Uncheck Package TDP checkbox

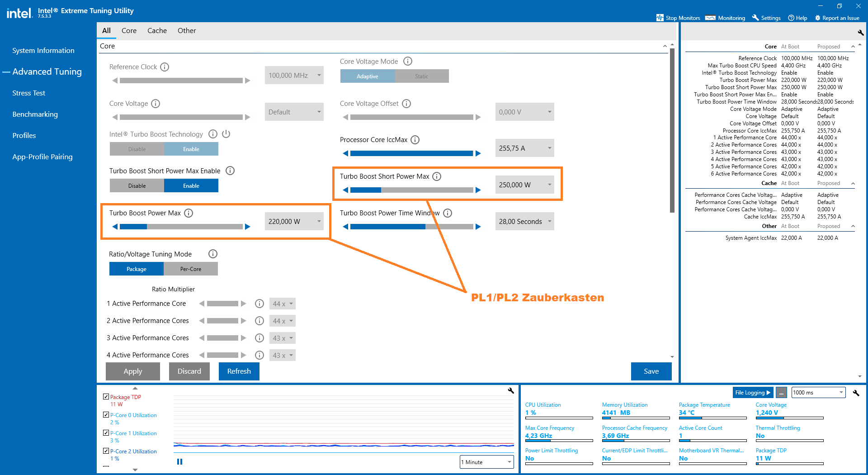click(x=106, y=397)
